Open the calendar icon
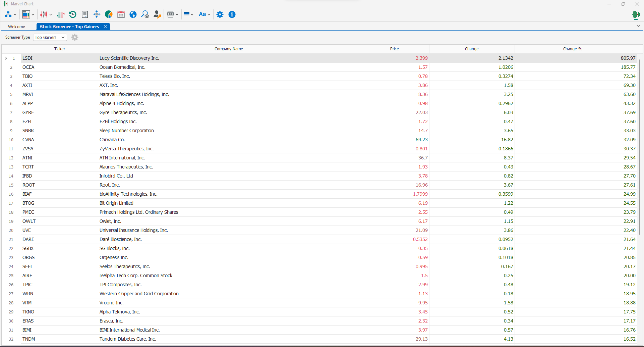Screen dimensions: 644x347 121,14
